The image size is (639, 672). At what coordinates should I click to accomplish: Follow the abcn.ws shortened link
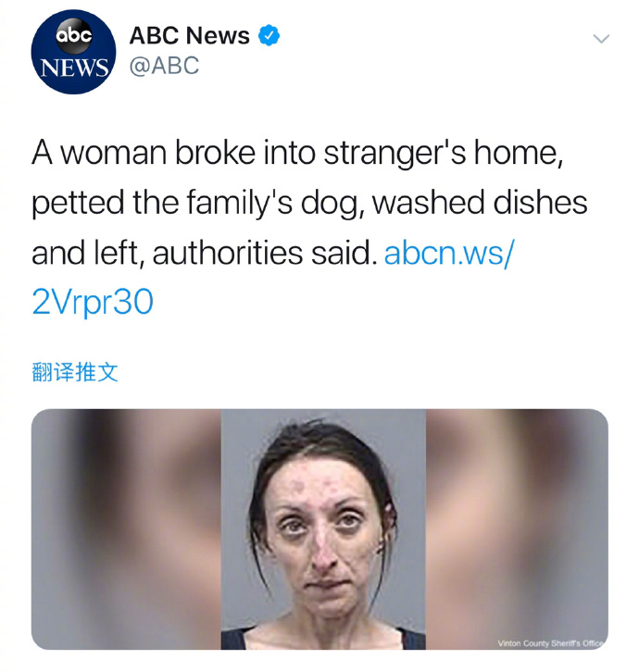click(x=448, y=253)
